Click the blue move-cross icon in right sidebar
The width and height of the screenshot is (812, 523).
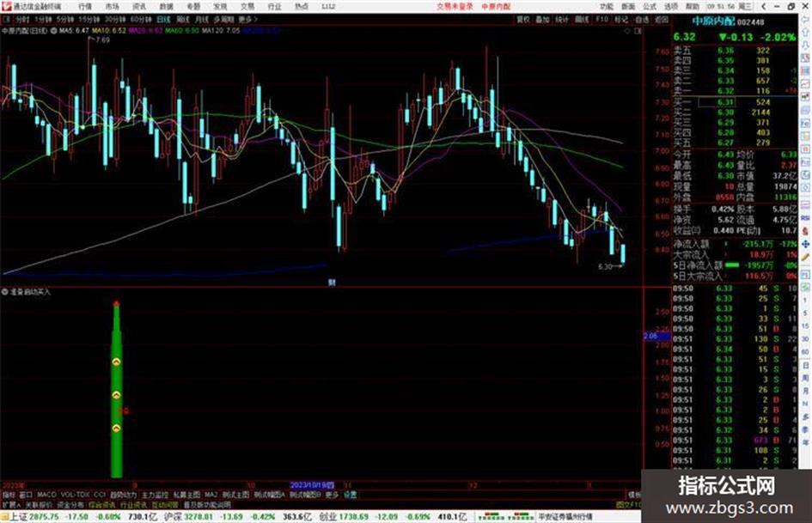click(805, 244)
